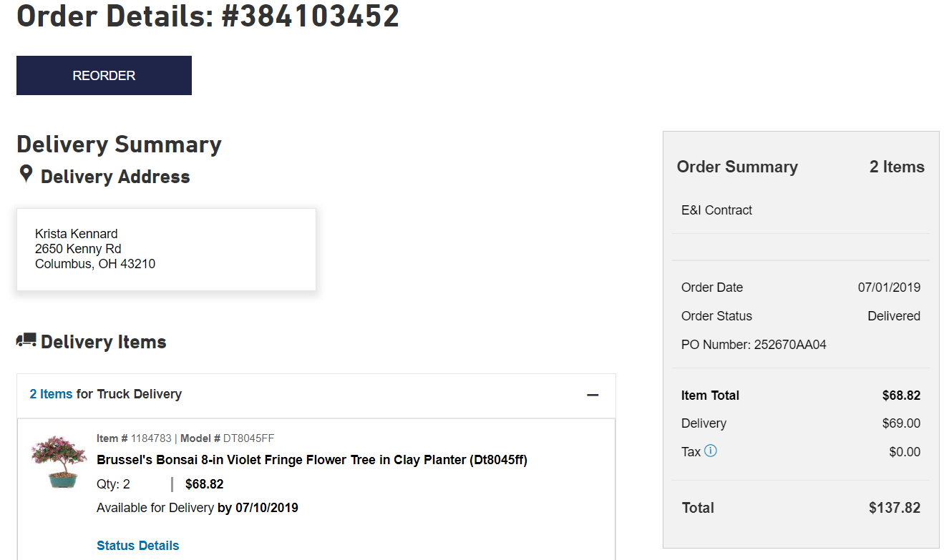Click the 2 Items link for Truck Delivery
Screen dimensions: 944x560
[x=51, y=394]
